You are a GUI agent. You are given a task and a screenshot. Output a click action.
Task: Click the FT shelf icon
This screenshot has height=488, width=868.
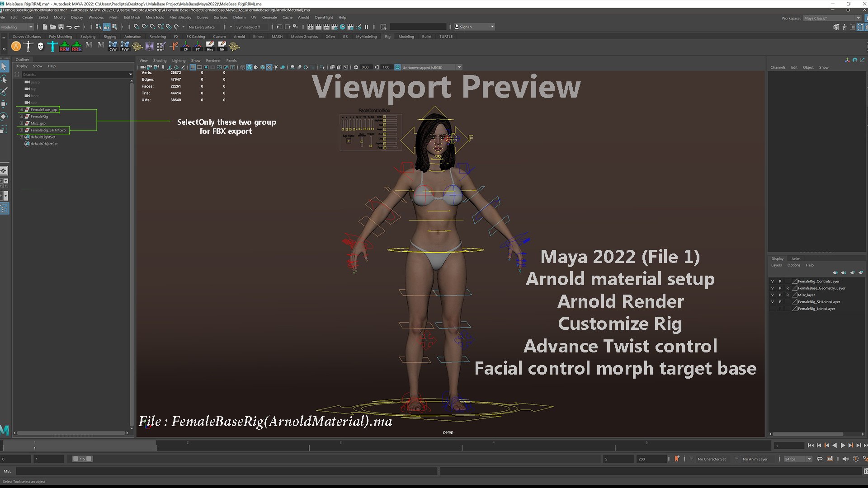tap(198, 46)
